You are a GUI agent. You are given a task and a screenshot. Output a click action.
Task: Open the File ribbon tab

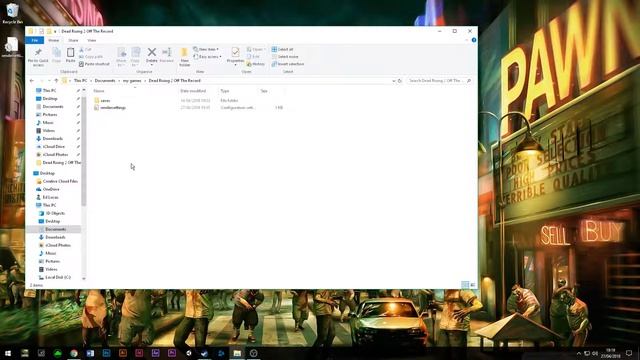coord(35,40)
